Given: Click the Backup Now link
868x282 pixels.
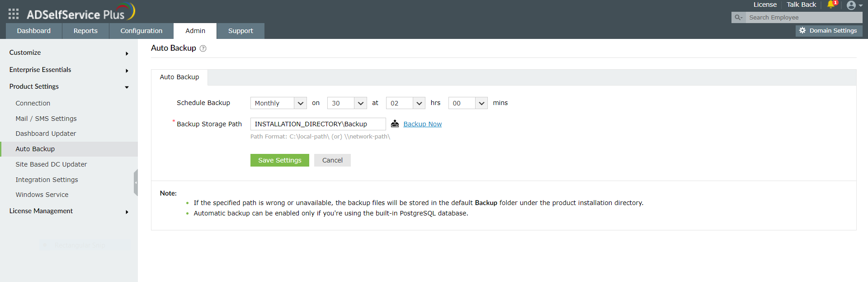Looking at the screenshot, I should tap(422, 124).
